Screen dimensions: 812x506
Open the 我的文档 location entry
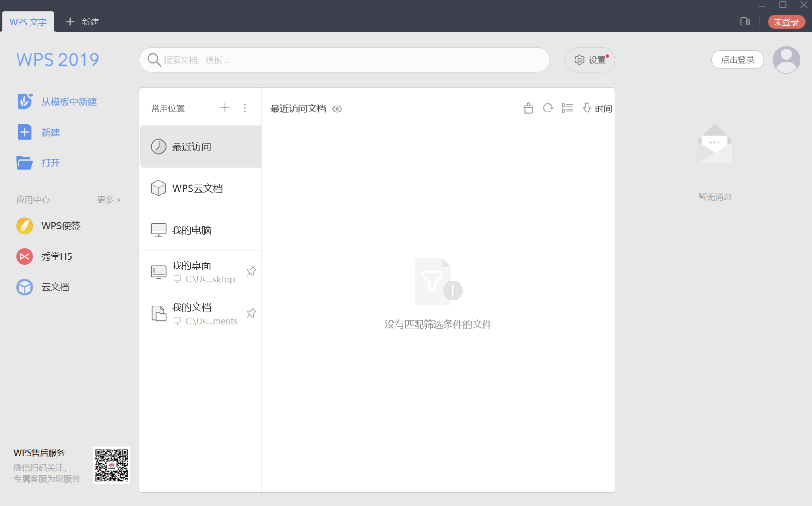[201, 313]
